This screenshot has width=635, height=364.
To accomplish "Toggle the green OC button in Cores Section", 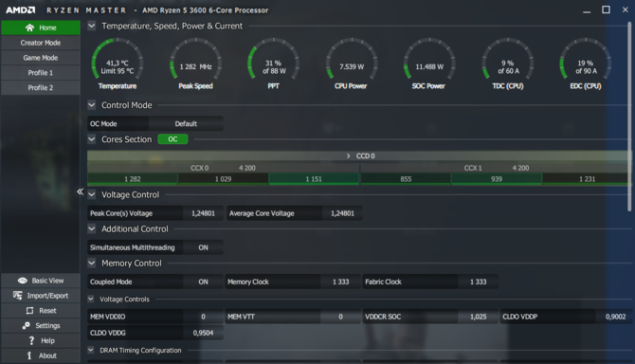I will pos(172,139).
